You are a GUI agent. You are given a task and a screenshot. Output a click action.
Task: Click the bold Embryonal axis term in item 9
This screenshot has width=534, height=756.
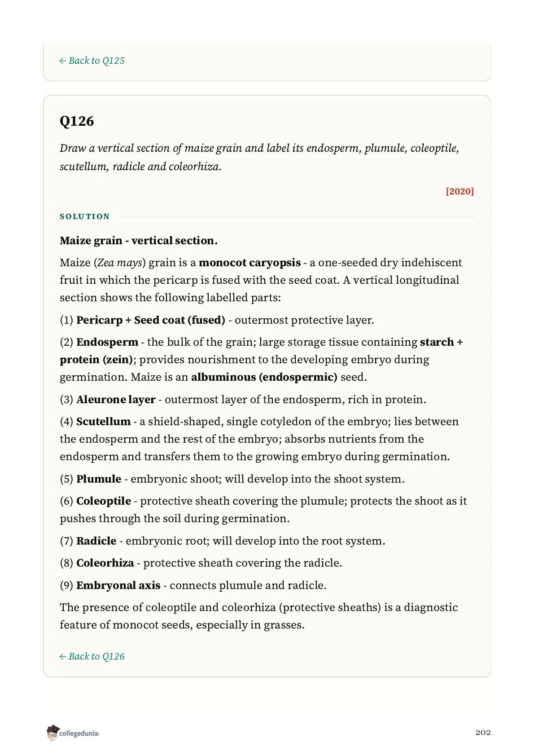[118, 585]
